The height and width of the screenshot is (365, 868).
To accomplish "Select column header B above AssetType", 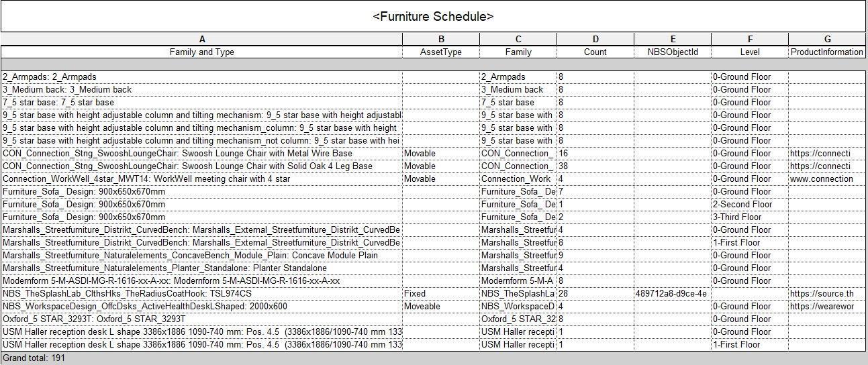I will [441, 40].
